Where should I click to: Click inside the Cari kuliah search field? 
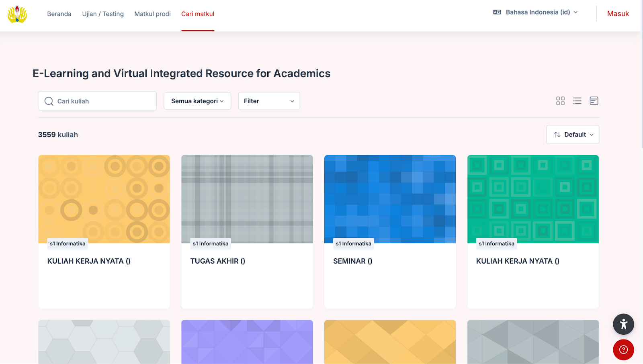tap(100, 101)
